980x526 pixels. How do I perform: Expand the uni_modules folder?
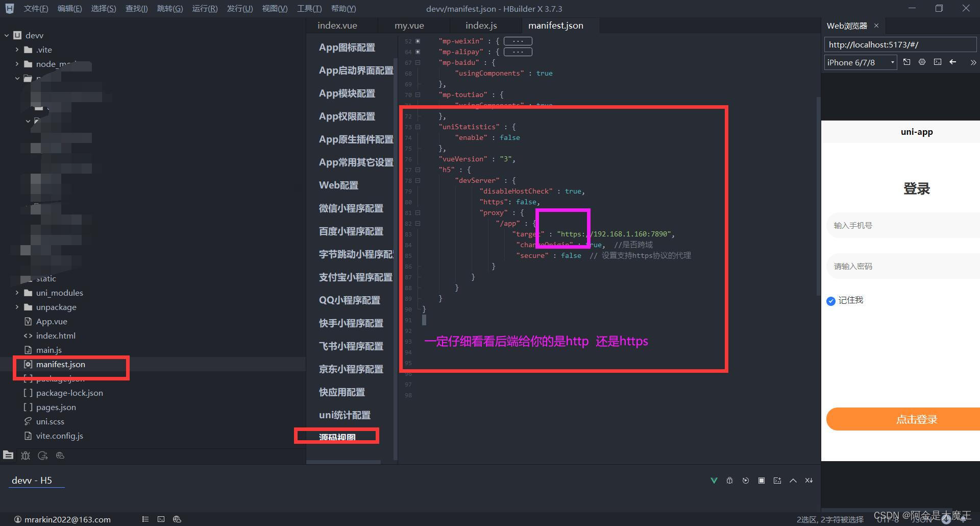[x=17, y=293]
